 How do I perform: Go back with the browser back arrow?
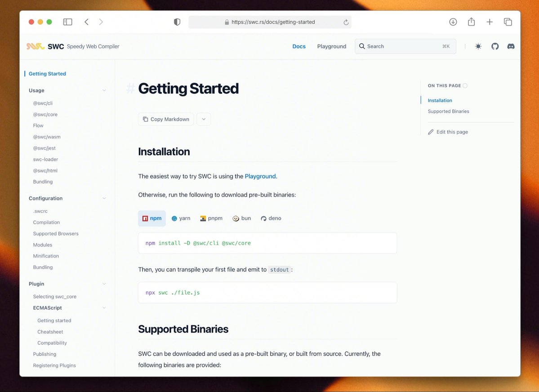click(x=86, y=22)
